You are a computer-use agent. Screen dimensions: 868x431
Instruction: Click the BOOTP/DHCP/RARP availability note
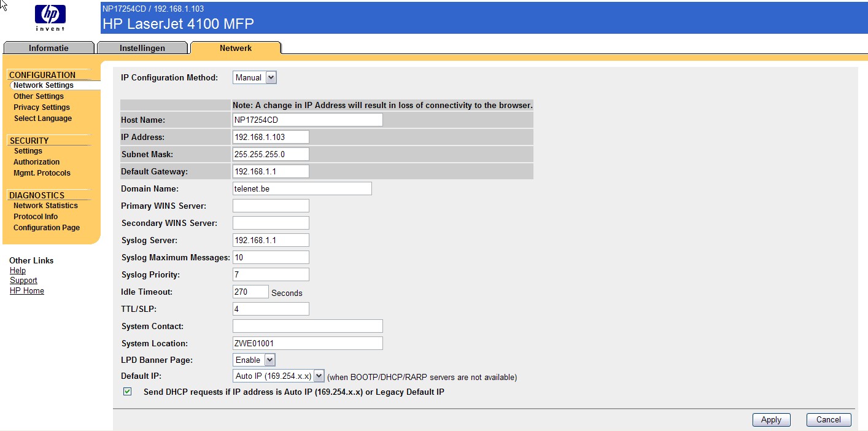(422, 377)
